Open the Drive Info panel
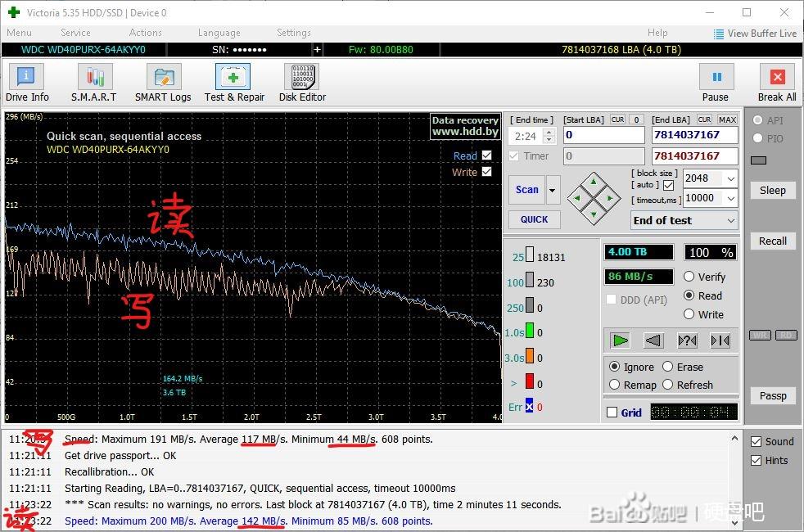This screenshot has height=532, width=804. click(27, 83)
